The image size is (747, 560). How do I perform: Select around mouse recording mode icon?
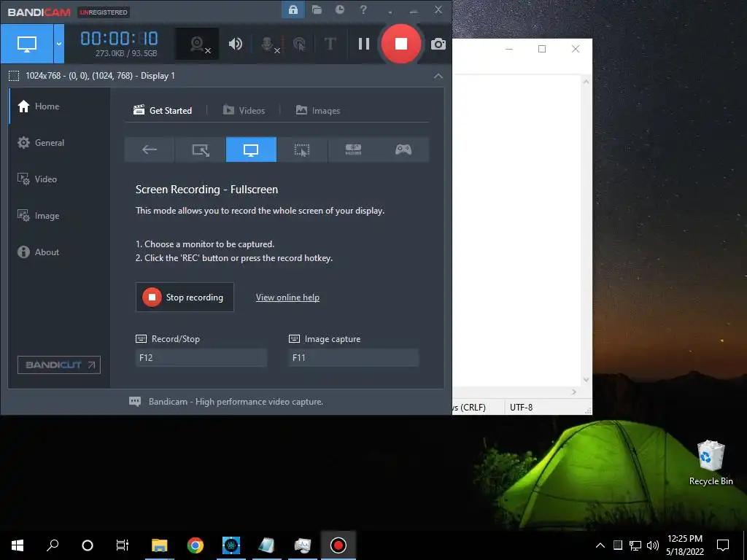point(302,149)
